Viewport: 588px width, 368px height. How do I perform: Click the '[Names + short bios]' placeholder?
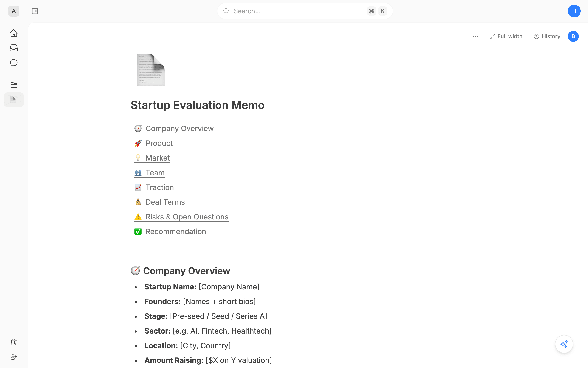coord(219,302)
